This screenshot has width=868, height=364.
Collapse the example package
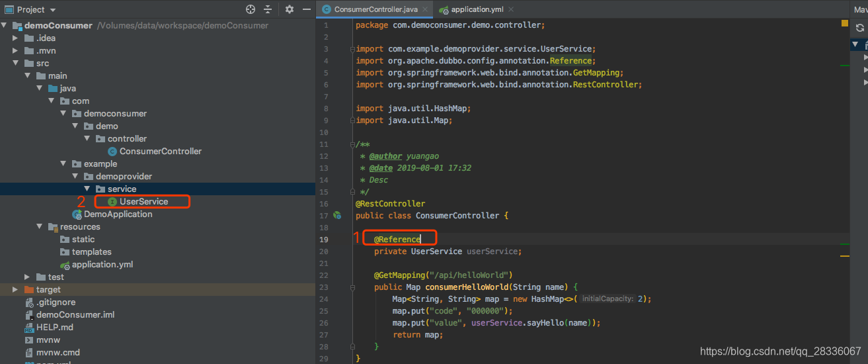pos(63,164)
